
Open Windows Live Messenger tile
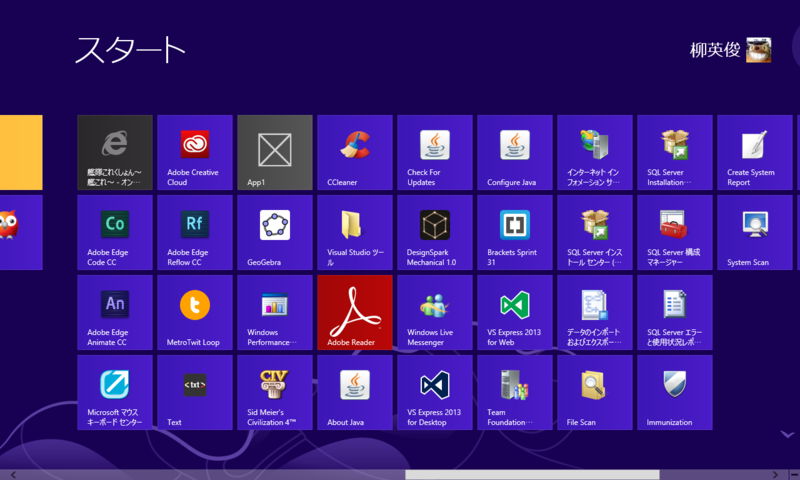[x=435, y=313]
